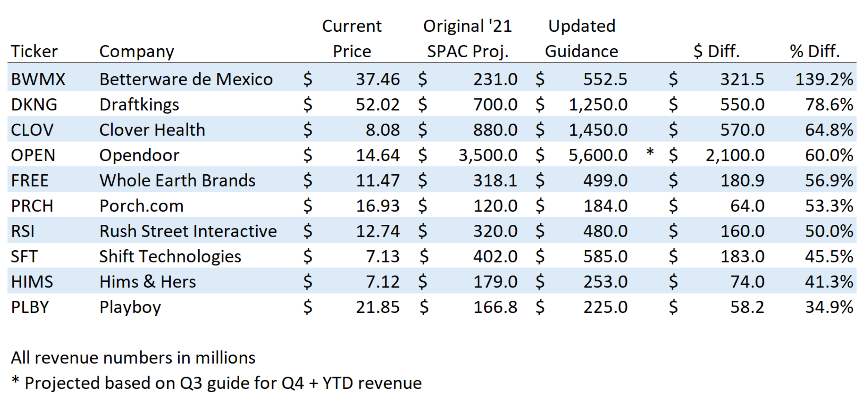Screen dimensions: 868x402
Task: Click the 180.9 dollar difference
Action: pyautogui.click(x=742, y=180)
